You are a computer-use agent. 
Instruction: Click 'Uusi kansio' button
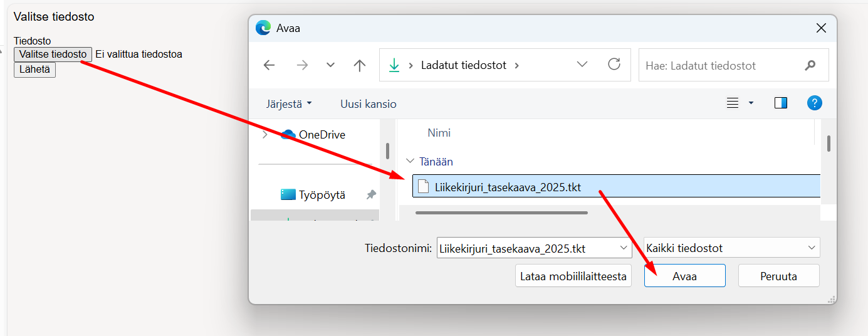369,103
